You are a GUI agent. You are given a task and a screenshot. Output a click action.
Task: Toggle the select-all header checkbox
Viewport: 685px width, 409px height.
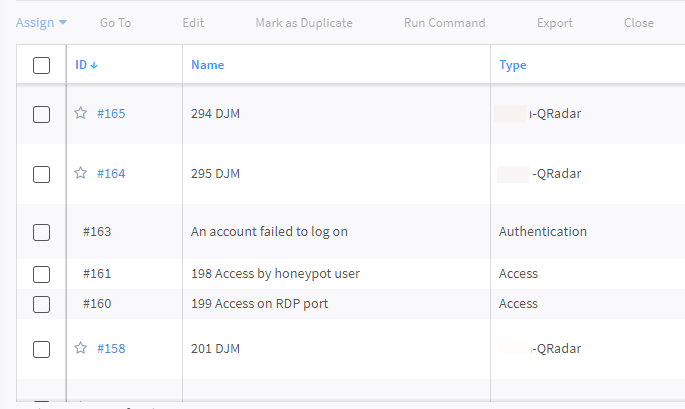point(41,65)
